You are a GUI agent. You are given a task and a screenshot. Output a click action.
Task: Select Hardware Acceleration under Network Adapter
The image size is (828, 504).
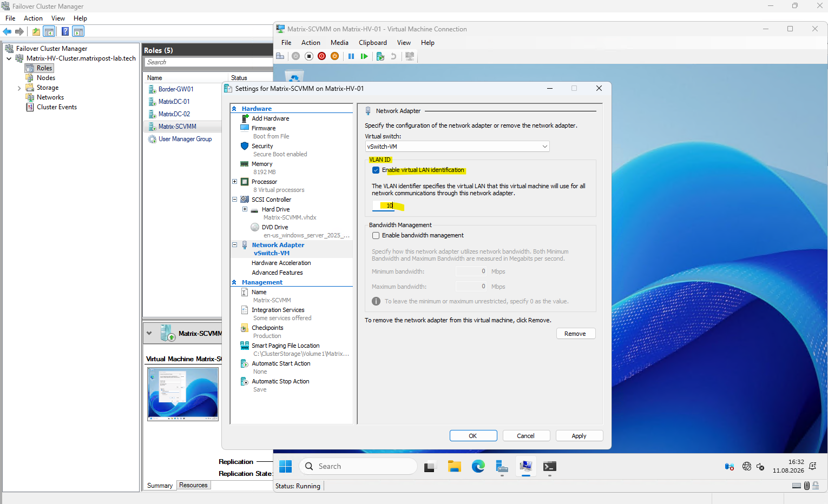pos(281,263)
